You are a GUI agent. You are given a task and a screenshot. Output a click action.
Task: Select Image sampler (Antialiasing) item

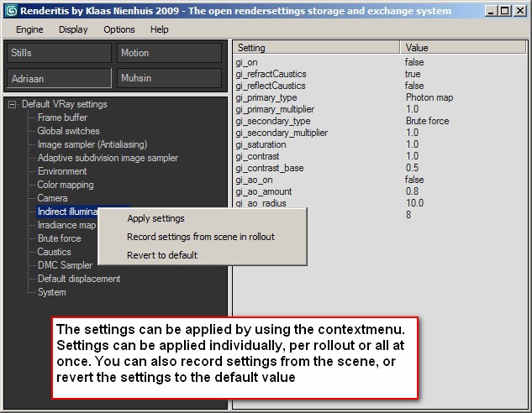(x=92, y=144)
